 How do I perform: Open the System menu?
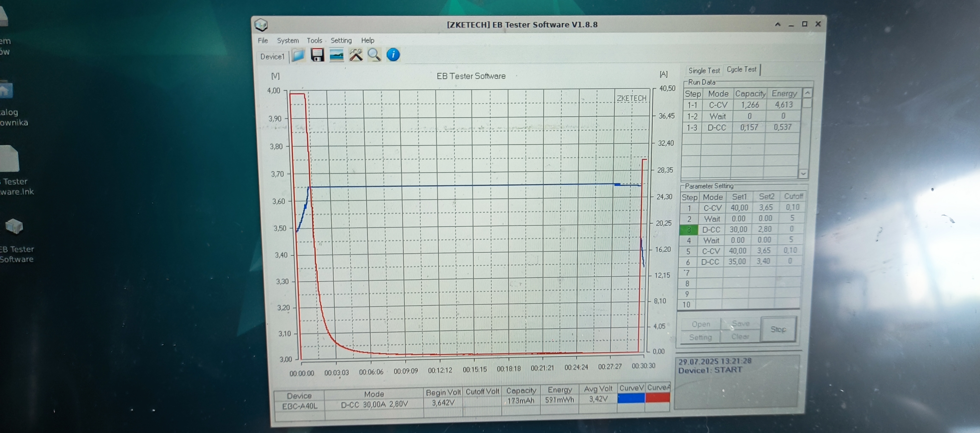pos(288,40)
